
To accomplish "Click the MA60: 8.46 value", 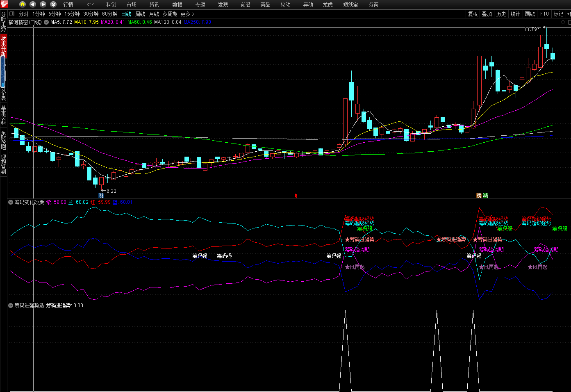I will click(x=140, y=22).
